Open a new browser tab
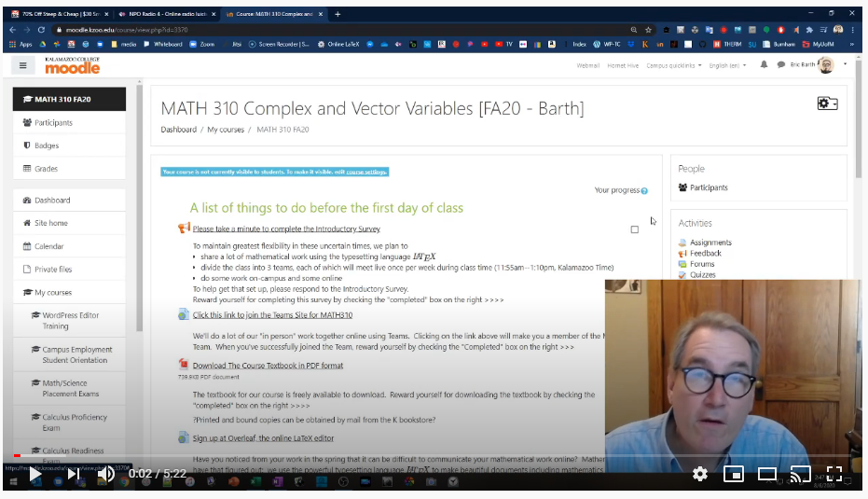868x499 pixels. coord(338,14)
